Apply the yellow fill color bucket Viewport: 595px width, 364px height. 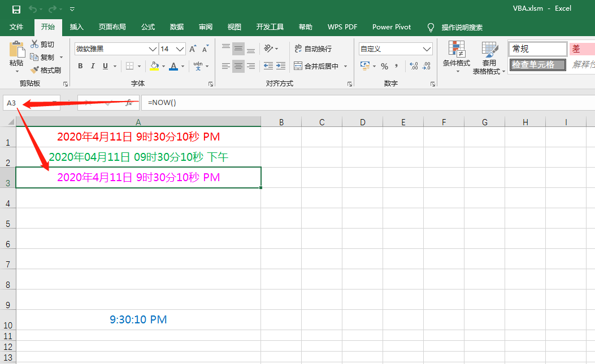(154, 66)
